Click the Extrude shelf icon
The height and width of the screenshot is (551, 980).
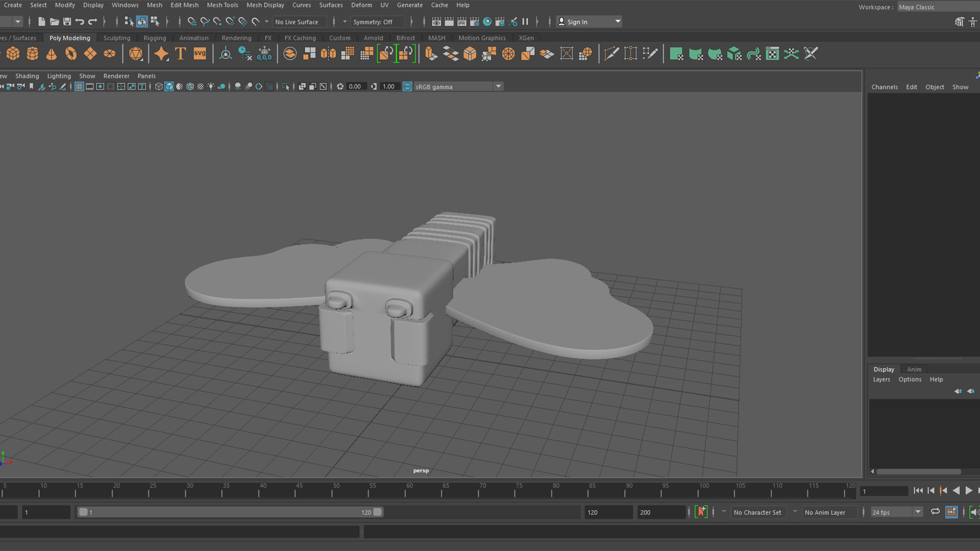pyautogui.click(x=431, y=54)
